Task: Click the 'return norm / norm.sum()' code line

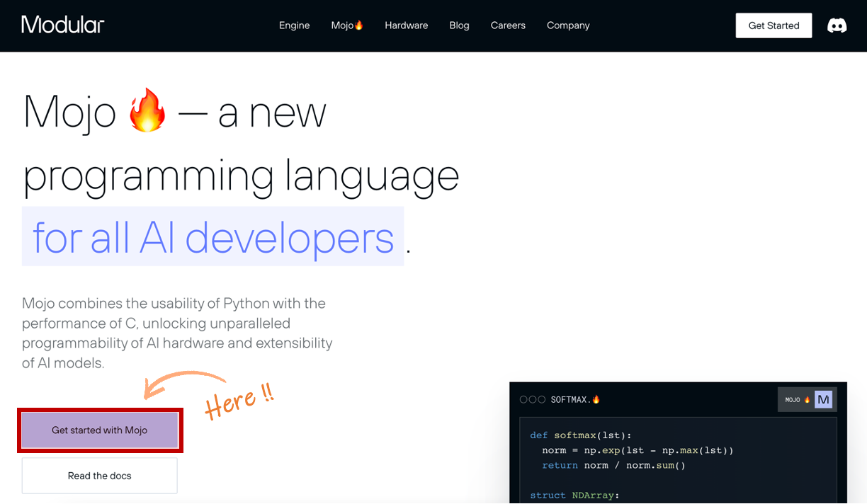Action: [614, 465]
